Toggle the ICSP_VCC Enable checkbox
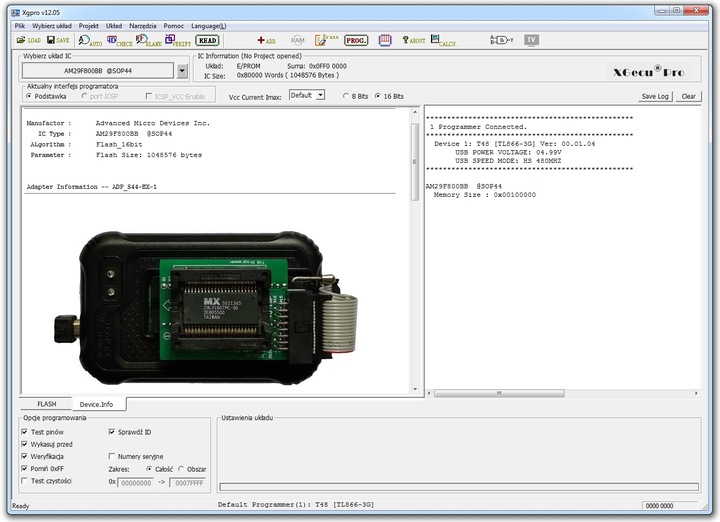 coord(175,96)
